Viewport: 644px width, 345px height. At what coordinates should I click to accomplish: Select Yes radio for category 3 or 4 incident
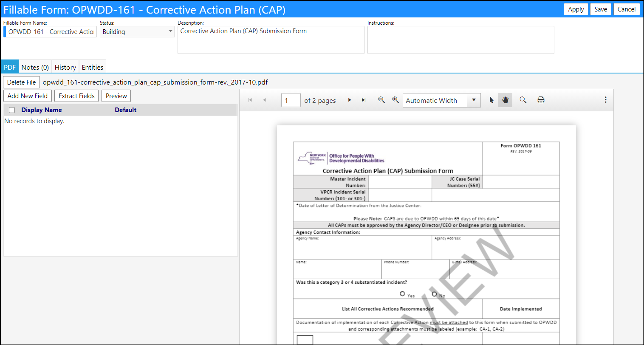point(402,294)
